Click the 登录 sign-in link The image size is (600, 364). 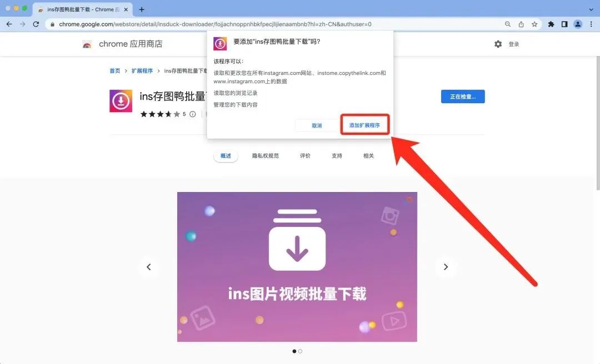tap(513, 44)
